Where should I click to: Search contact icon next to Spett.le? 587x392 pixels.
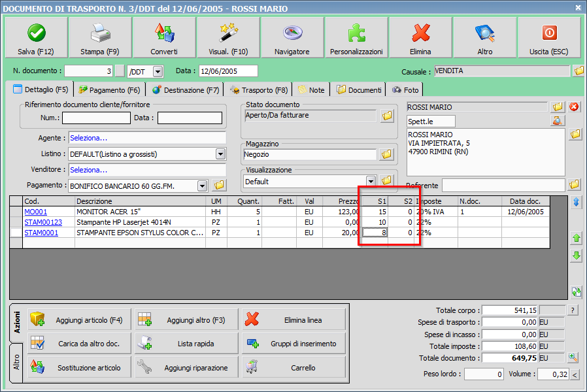click(558, 120)
